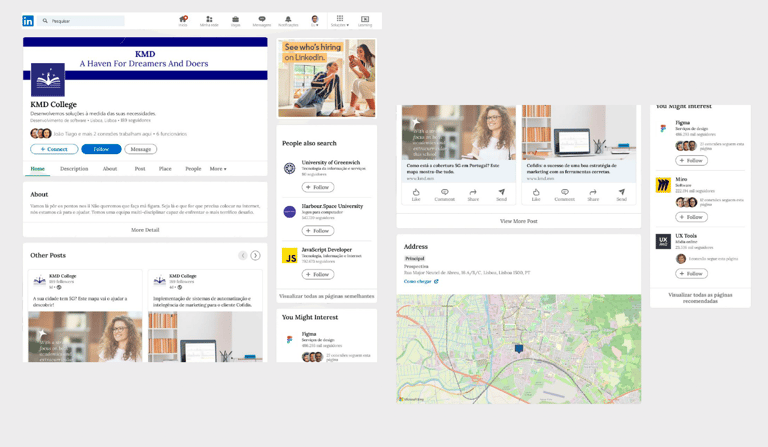Open the See who's hiring ad
Screen dimensions: 768x447
tap(327, 78)
